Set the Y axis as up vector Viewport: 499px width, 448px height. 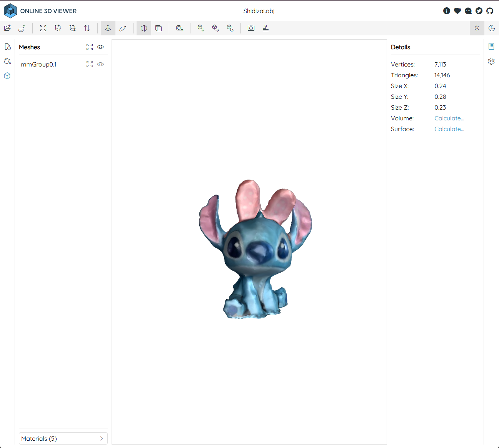[58, 28]
